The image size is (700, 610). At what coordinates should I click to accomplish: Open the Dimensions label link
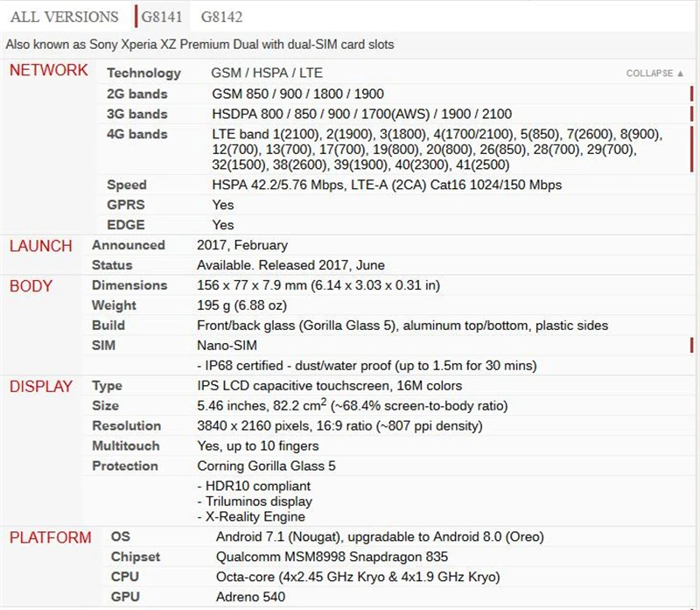click(x=129, y=285)
